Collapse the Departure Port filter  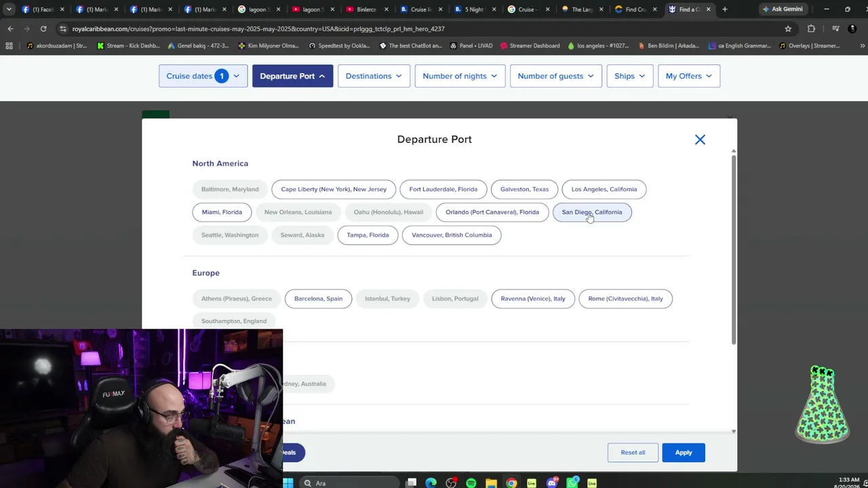point(292,76)
